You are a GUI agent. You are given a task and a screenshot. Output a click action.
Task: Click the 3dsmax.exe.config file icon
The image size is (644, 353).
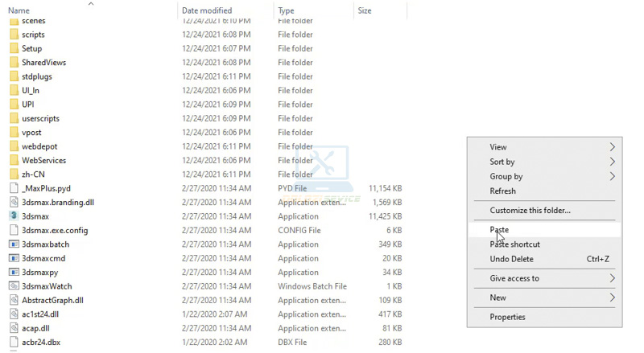click(x=14, y=230)
